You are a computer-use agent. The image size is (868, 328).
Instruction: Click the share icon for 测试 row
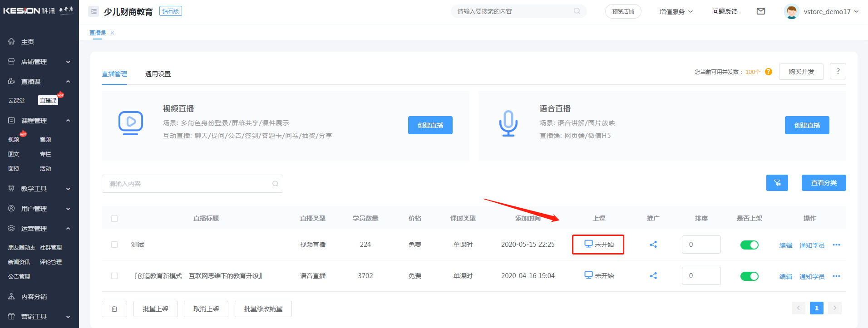pos(653,245)
